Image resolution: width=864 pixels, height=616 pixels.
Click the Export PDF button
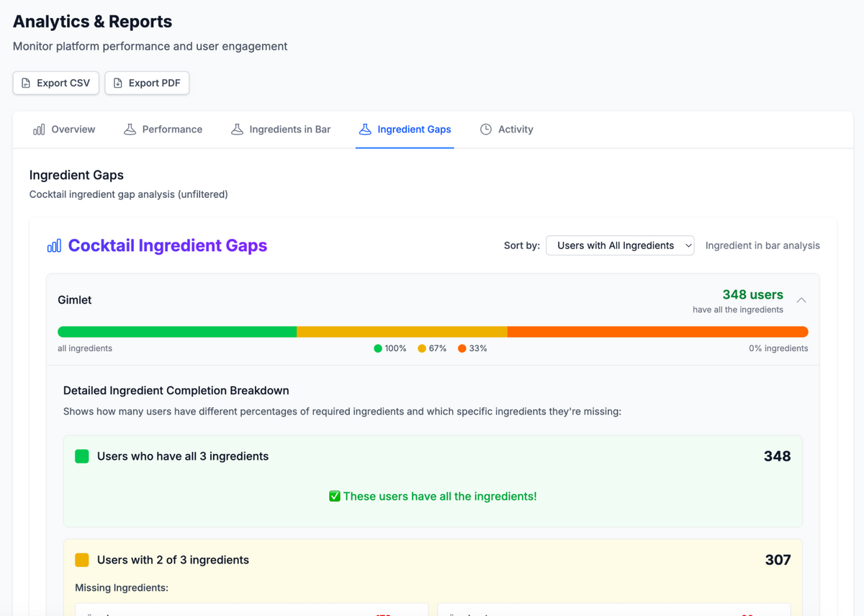click(147, 83)
